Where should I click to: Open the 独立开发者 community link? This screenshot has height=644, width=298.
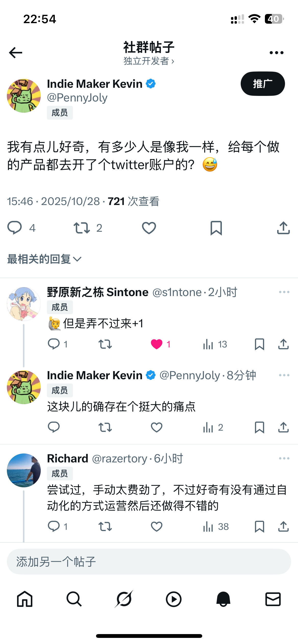coord(149,61)
